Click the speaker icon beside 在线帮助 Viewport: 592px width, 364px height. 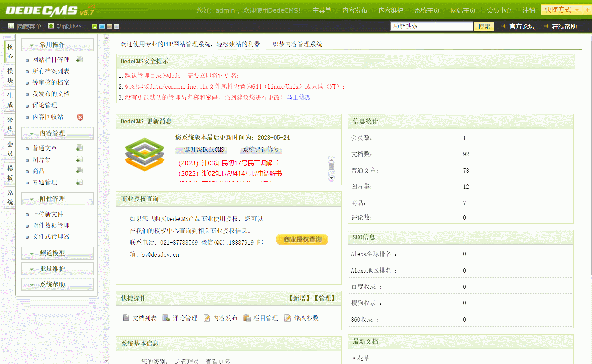546,26
